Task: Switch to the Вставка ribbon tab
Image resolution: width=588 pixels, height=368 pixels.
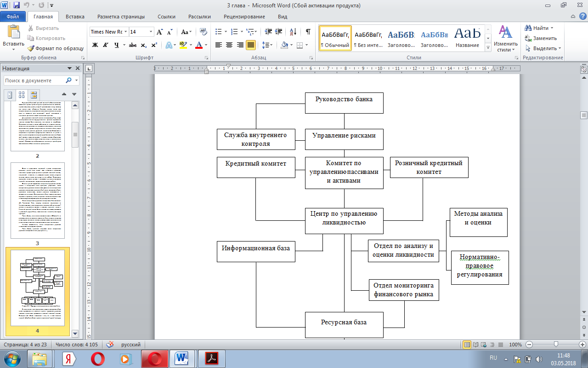Action: [75, 17]
